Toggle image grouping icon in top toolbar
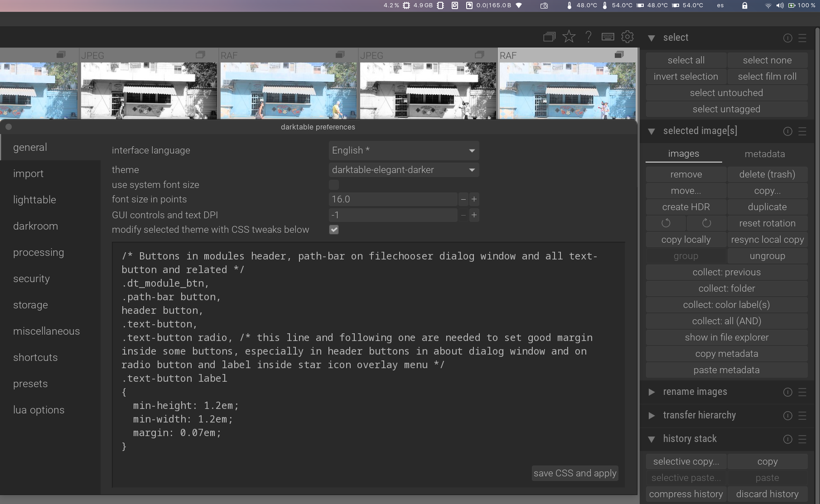This screenshot has width=820, height=504. coord(549,37)
